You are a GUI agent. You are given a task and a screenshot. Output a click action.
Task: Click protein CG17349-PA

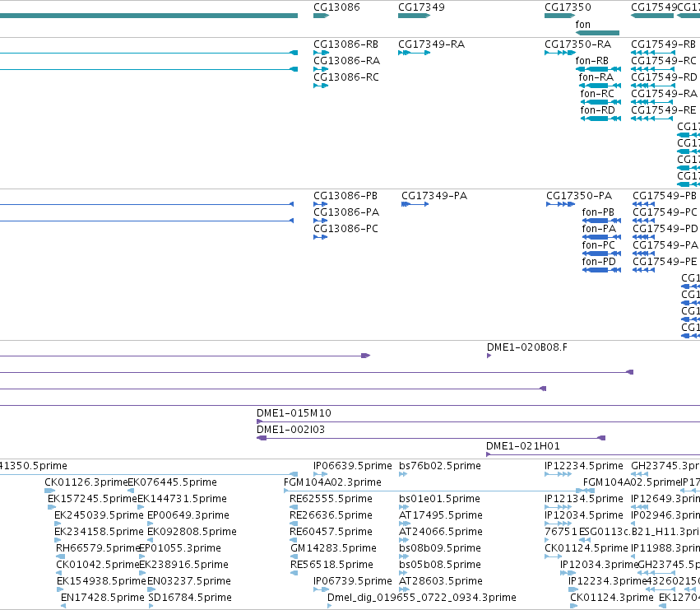[434, 196]
